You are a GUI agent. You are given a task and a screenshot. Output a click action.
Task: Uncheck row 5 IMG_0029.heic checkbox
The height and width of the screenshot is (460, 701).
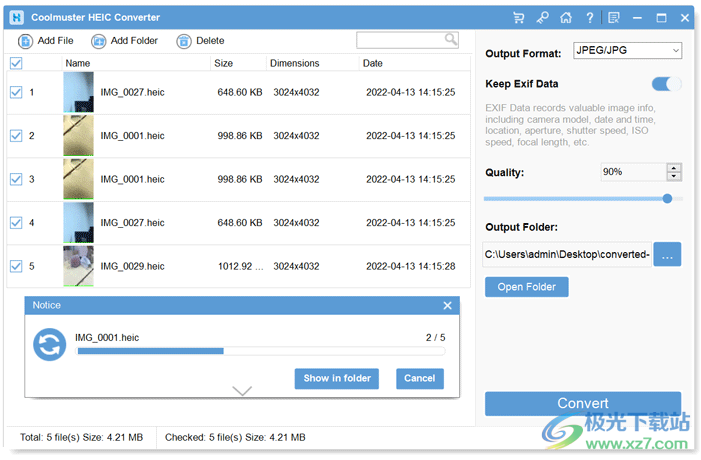pos(16,266)
